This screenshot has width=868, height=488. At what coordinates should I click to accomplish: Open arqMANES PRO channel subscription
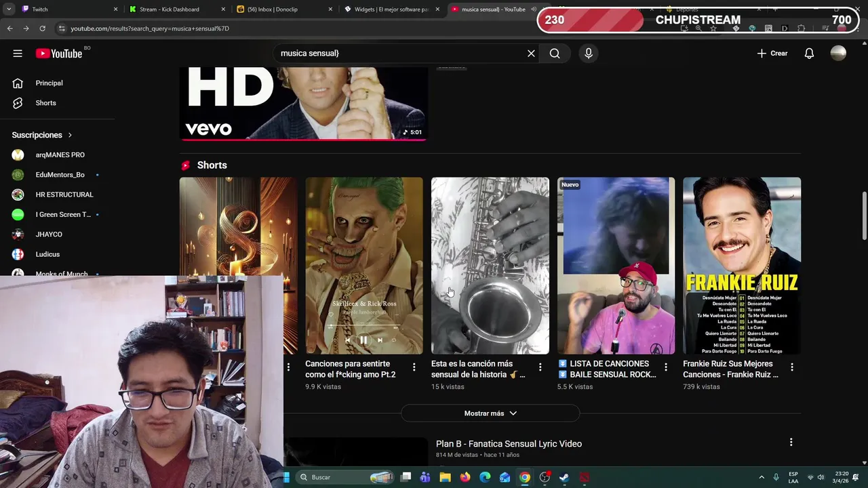[x=60, y=155]
